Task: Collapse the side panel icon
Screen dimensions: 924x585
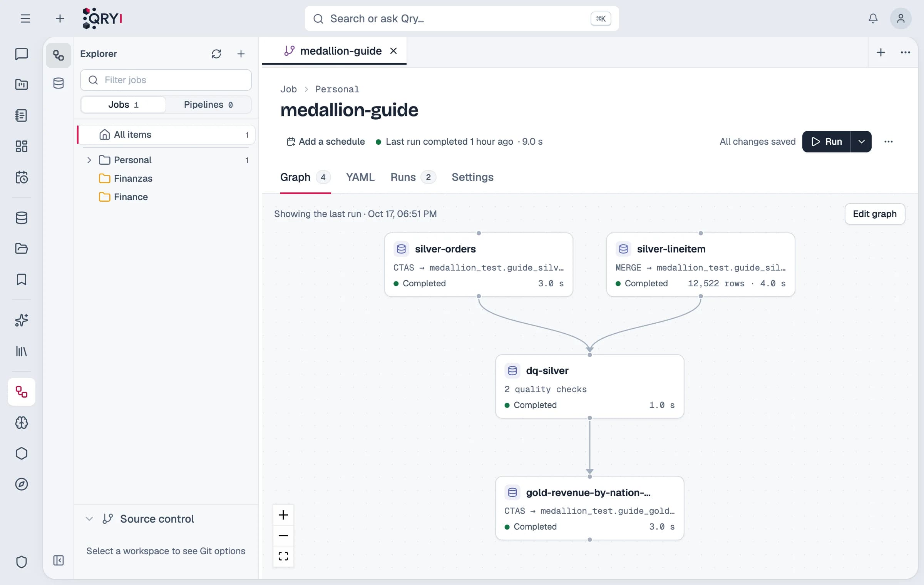Action: coord(59,560)
